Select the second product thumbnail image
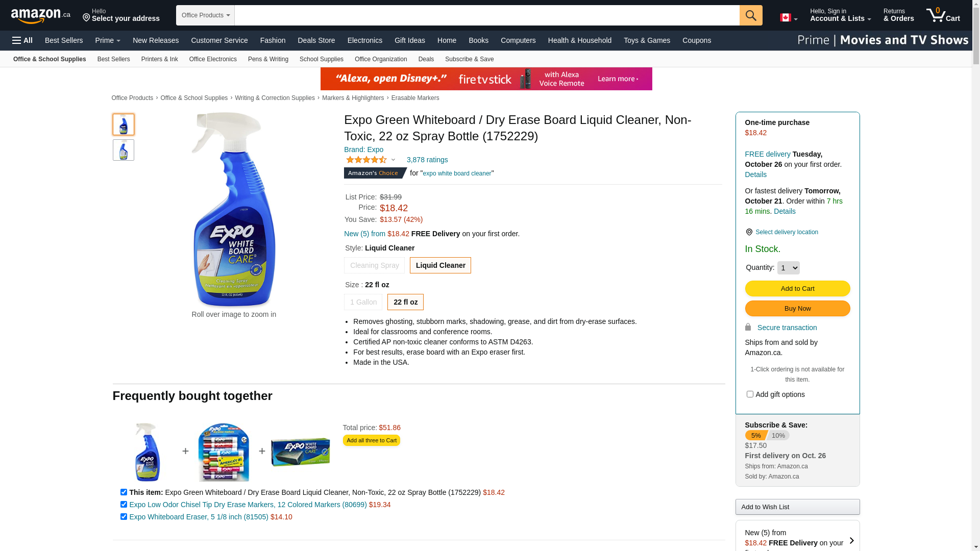Viewport: 980px width, 551px height. [x=124, y=150]
